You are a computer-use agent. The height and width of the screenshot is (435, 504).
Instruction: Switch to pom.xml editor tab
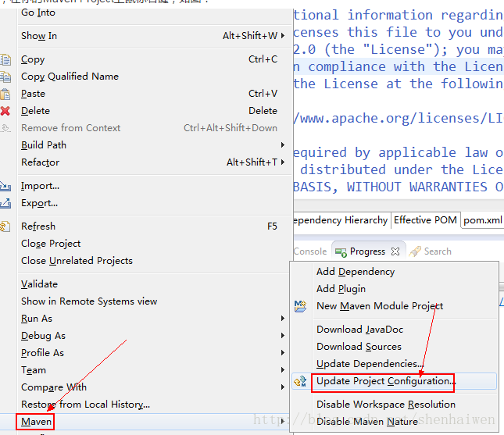pos(482,220)
